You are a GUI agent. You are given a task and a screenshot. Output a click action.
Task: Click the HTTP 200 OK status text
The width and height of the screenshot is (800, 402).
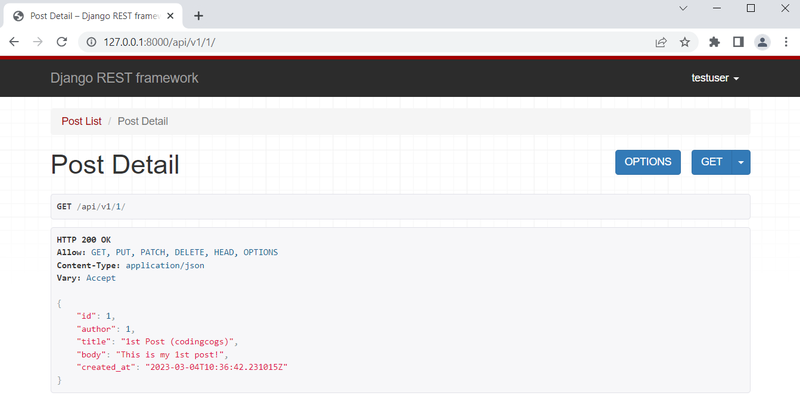pos(84,240)
